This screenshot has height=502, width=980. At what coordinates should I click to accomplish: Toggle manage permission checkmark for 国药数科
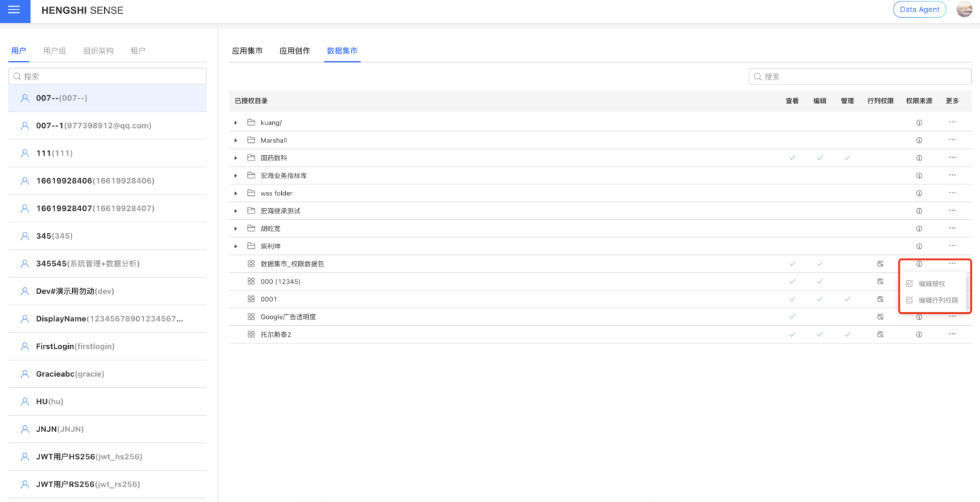847,158
